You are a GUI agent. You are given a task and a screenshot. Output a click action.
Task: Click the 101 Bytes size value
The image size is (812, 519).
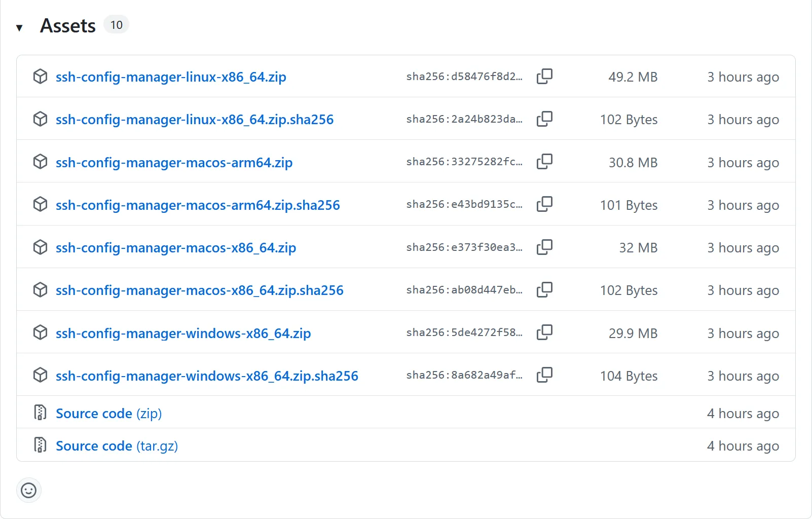pyautogui.click(x=629, y=205)
